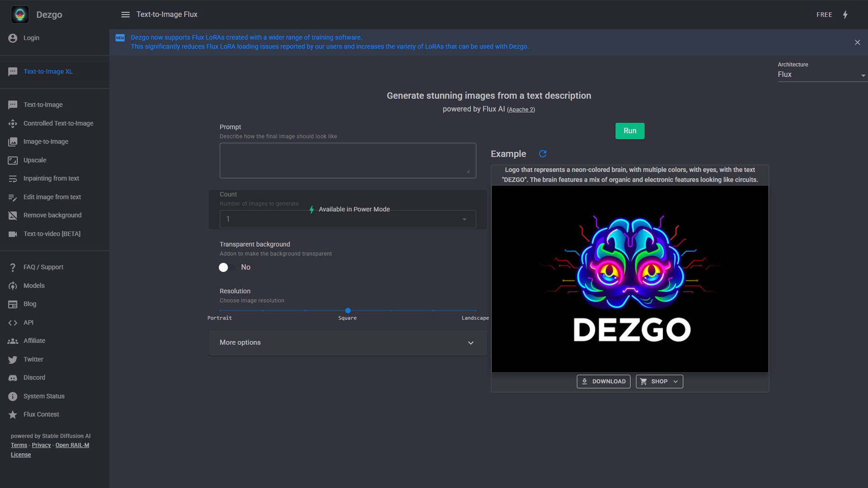The image size is (868, 488).
Task: Click the Inpainting from text icon
Action: [x=13, y=178]
